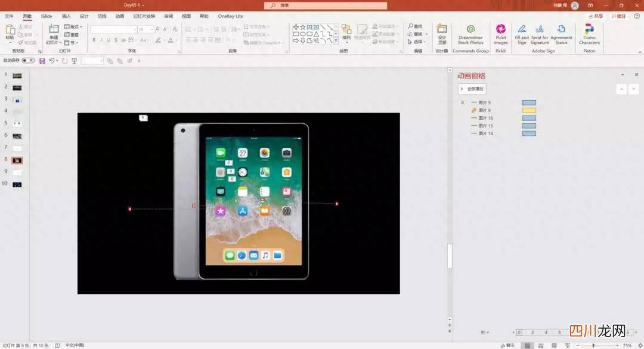
Task: Close the animation pane
Action: tap(637, 75)
